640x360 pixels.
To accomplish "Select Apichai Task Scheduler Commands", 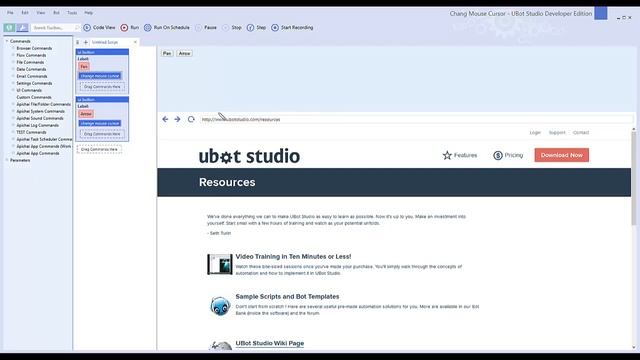I will [x=44, y=139].
